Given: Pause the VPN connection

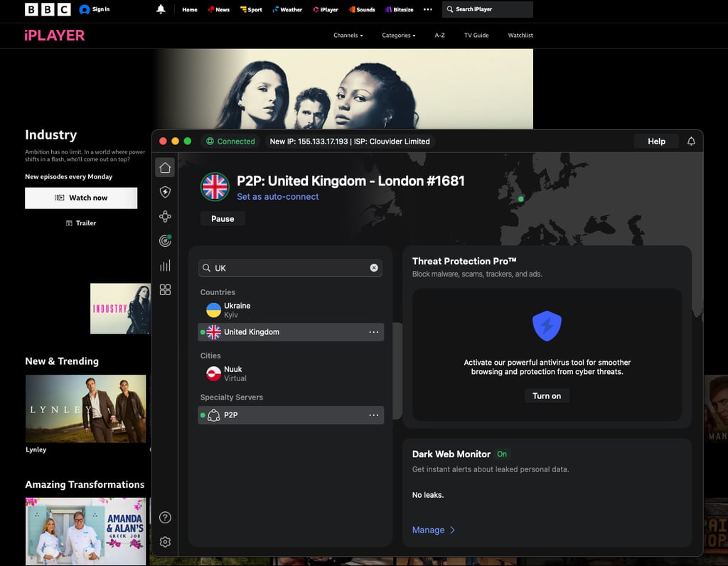Looking at the screenshot, I should tap(223, 219).
